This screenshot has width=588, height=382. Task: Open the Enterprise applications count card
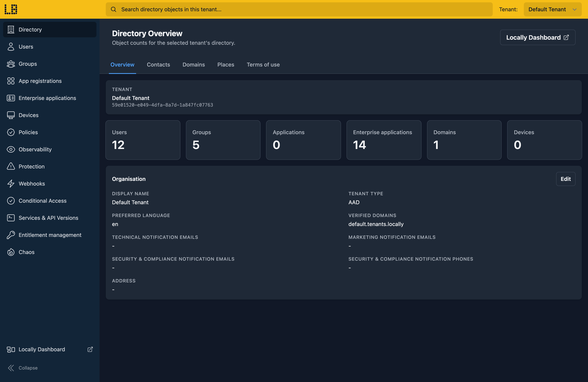point(384,140)
